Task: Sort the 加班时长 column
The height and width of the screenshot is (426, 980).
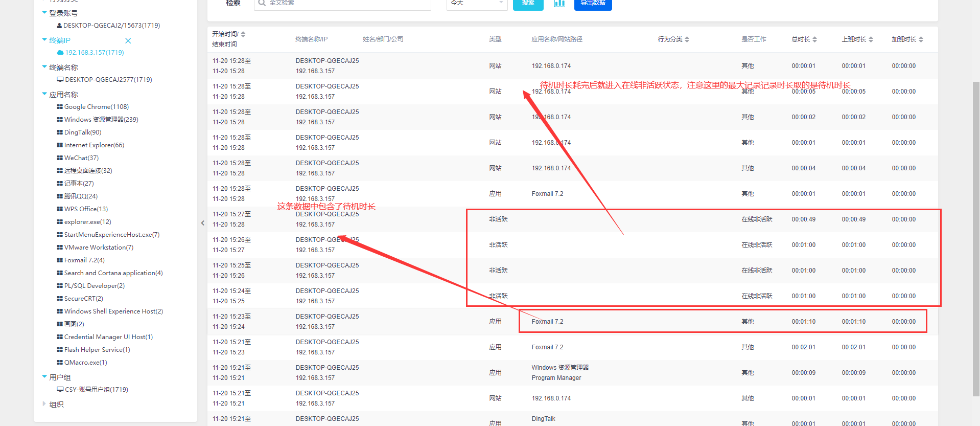Action: point(921,39)
